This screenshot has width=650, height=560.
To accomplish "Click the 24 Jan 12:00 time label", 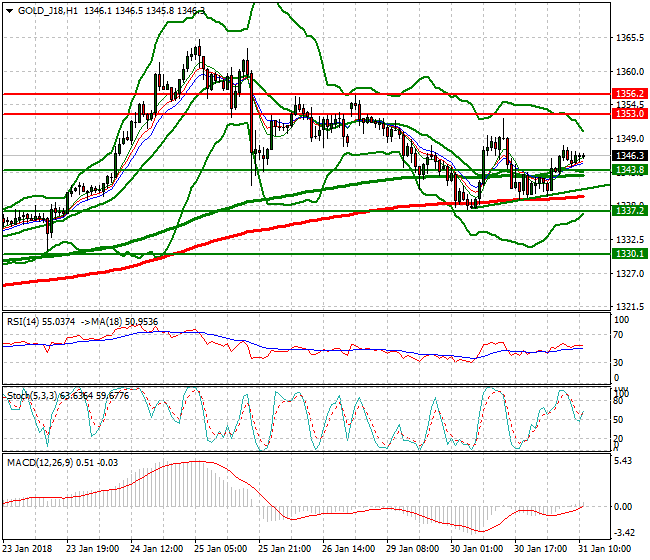I will [x=157, y=548].
